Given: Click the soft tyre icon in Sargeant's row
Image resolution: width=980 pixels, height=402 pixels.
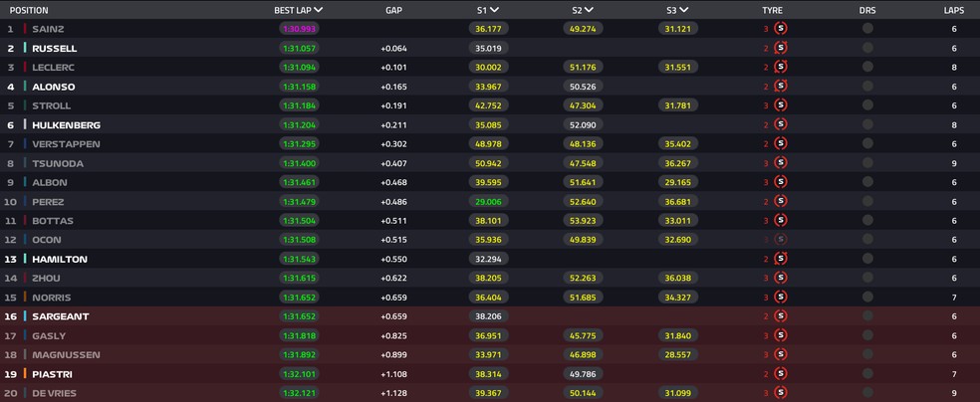Looking at the screenshot, I should [x=781, y=315].
